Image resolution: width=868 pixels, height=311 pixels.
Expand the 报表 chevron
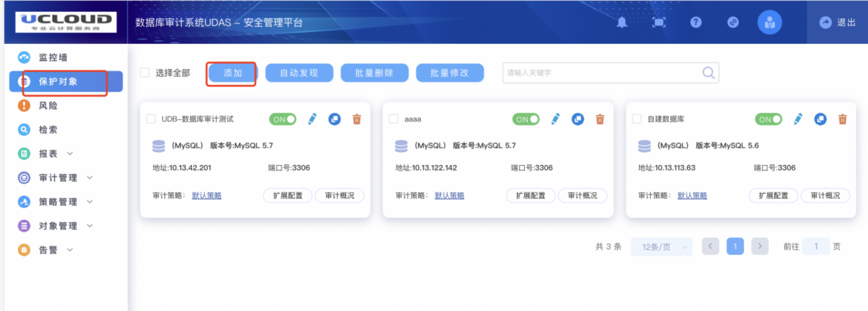click(x=70, y=154)
